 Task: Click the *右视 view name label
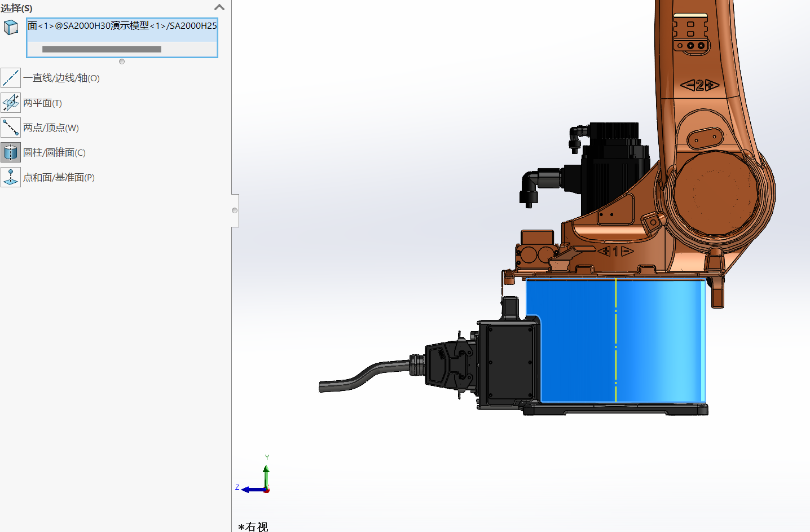pyautogui.click(x=253, y=526)
